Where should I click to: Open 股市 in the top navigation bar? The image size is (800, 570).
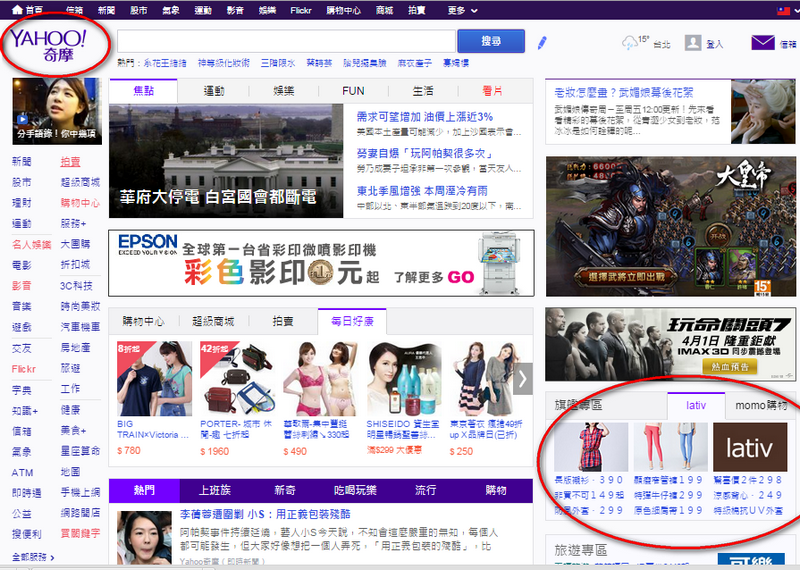[x=138, y=10]
